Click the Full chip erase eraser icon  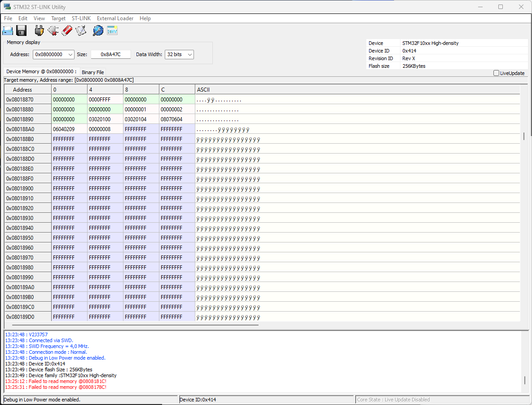(67, 31)
